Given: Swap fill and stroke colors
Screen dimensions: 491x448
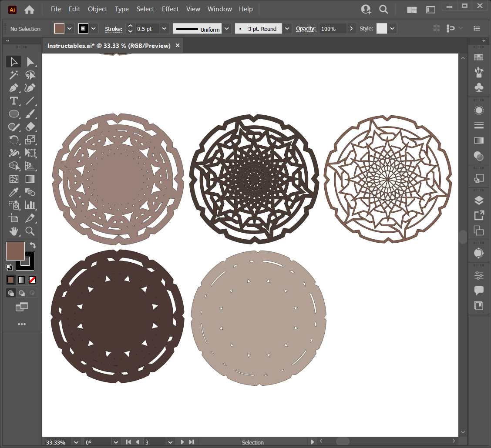Looking at the screenshot, I should coord(33,245).
